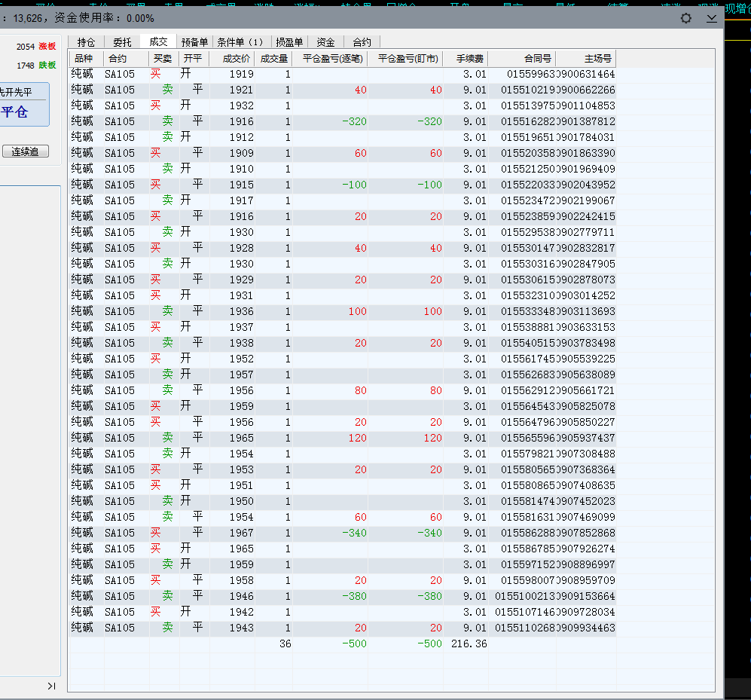Viewport: 751px width, 700px height.
Task: Sort by 平仓盈亏(逐笔) column header
Action: tap(330, 59)
